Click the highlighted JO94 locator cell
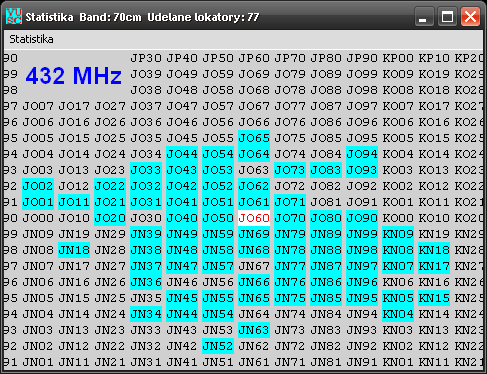487x374 pixels. (362, 154)
